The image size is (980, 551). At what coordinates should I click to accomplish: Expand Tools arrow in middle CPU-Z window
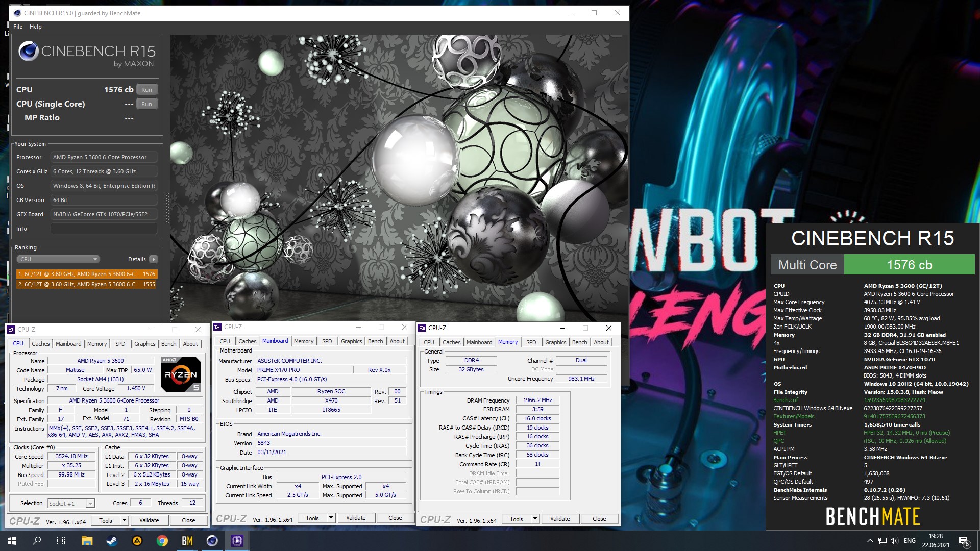[x=331, y=518]
